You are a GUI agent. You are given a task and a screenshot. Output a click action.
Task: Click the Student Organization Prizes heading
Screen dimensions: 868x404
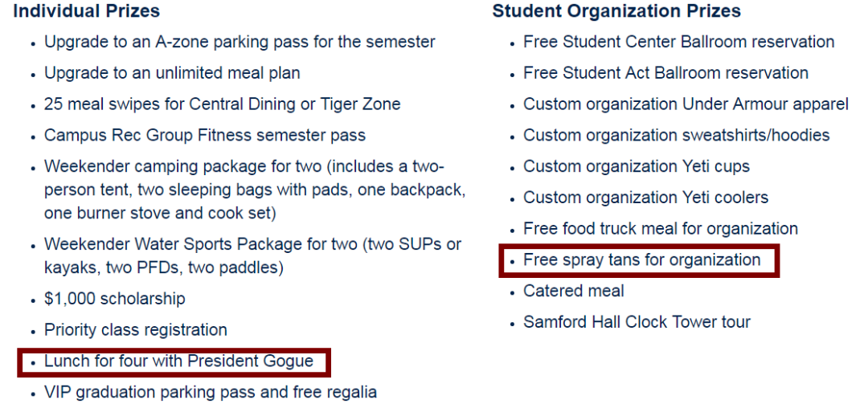(x=616, y=10)
